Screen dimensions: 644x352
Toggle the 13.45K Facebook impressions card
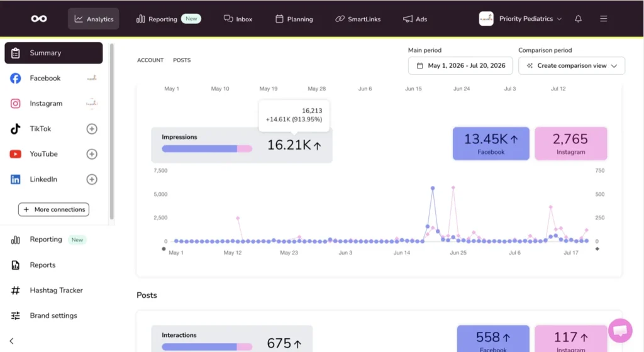[x=491, y=143]
